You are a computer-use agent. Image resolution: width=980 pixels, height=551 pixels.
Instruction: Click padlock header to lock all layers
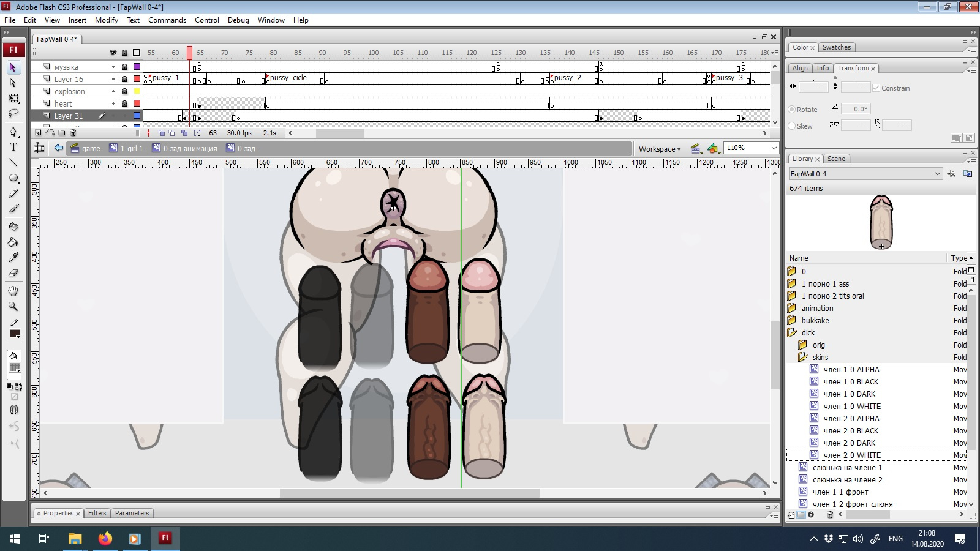[x=125, y=53]
